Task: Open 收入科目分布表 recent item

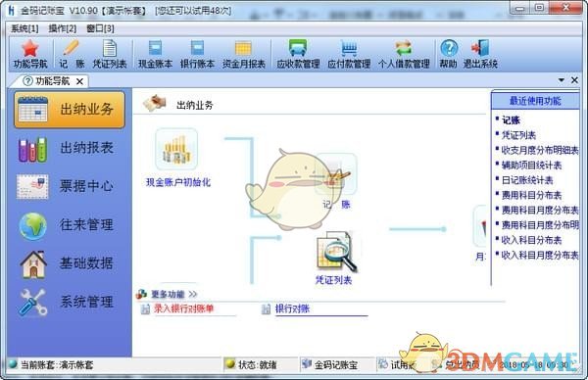Action: pos(532,240)
